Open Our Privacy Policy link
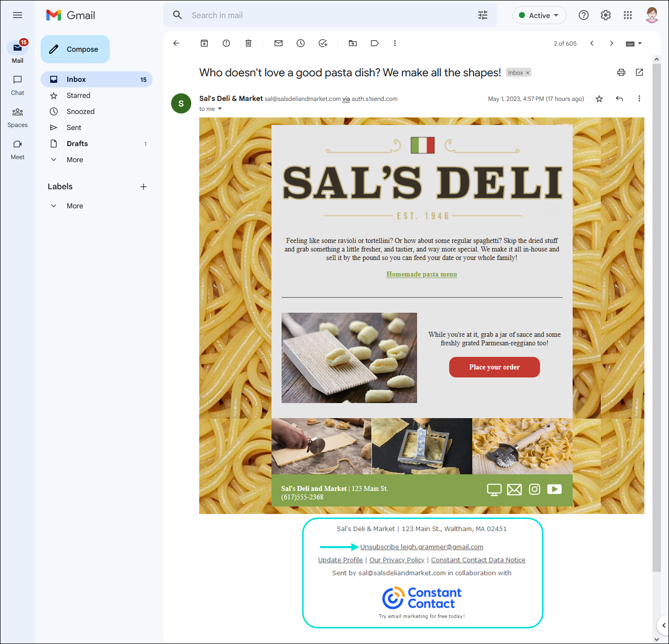Viewport: 669px width, 644px height. 397,560
